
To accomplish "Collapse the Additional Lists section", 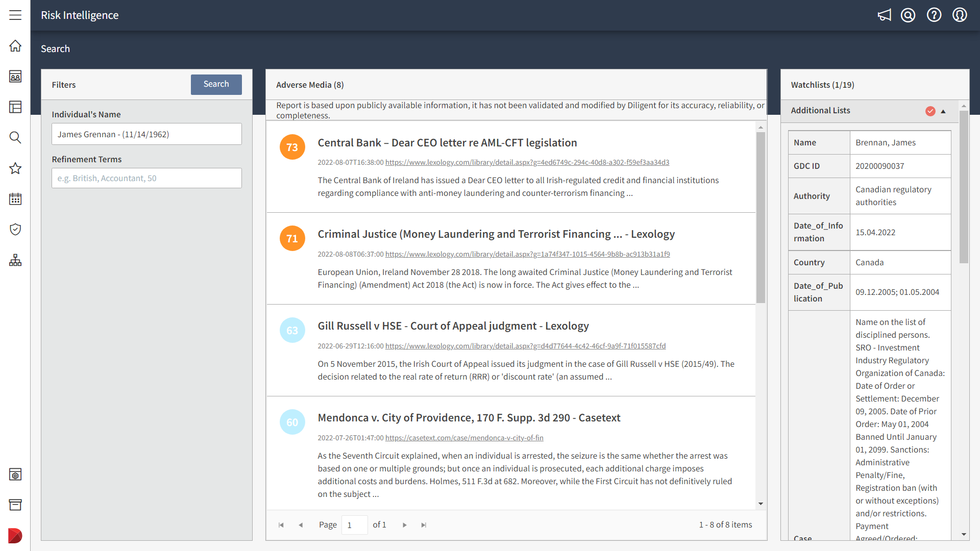I will pos(943,111).
